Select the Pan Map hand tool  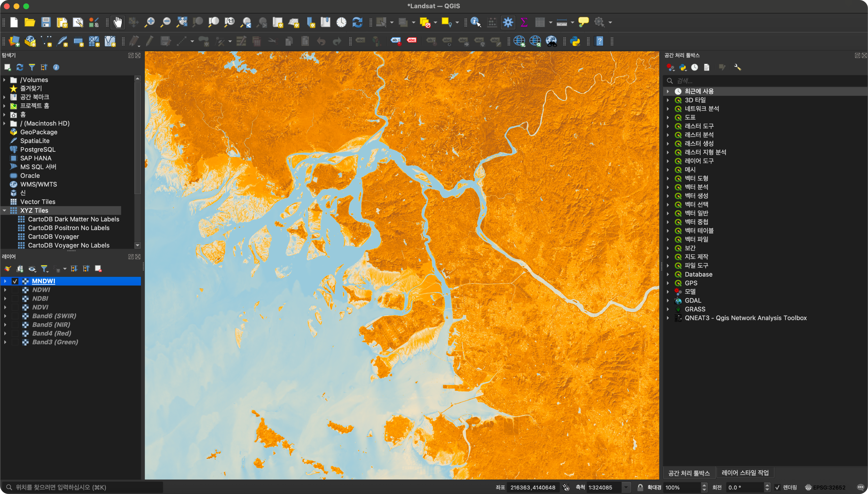tap(117, 22)
